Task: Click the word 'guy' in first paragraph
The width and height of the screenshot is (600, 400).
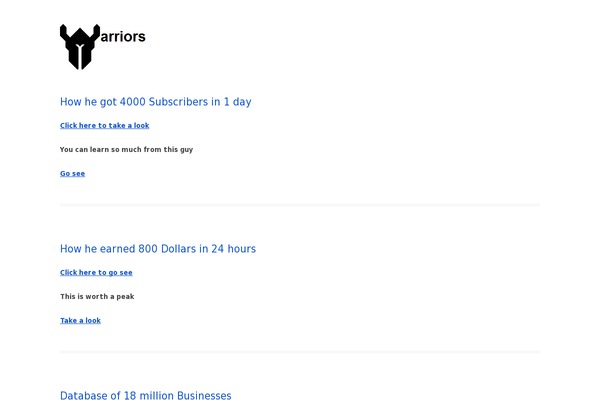Action: (x=186, y=150)
